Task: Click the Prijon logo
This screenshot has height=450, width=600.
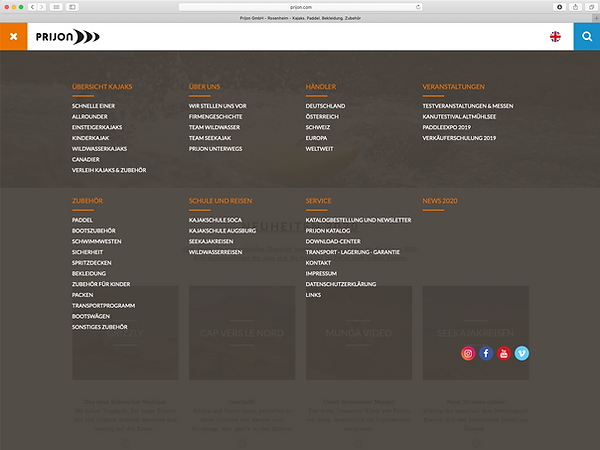Action: pos(67,37)
